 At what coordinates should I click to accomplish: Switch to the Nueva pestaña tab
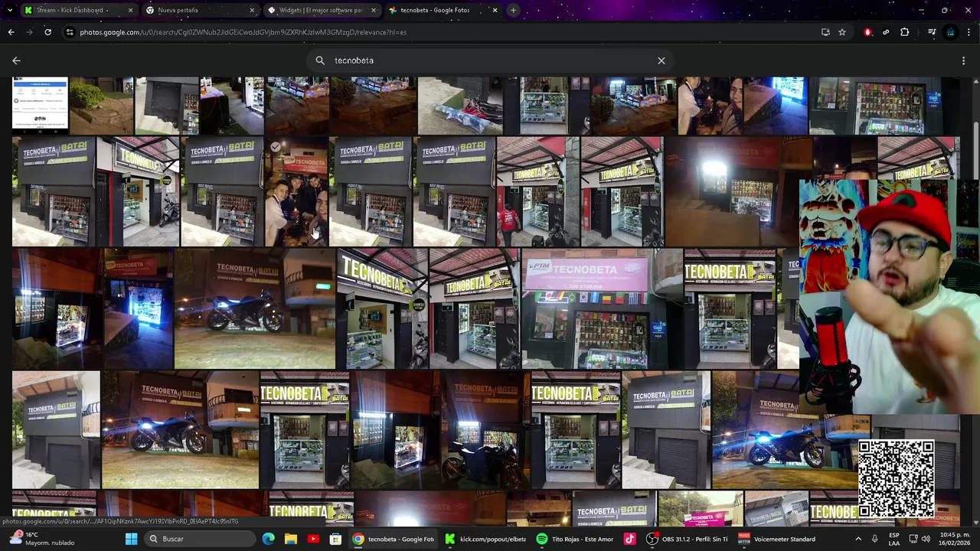coord(199,10)
